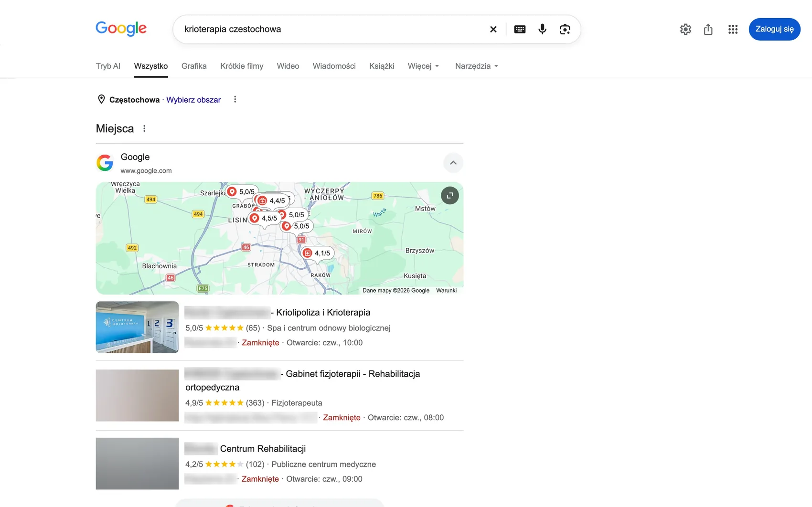Open www.google.com source link
The height and width of the screenshot is (507, 812).
(146, 170)
